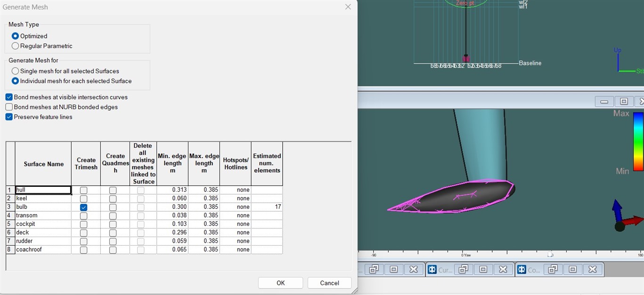This screenshot has height=295, width=644.
Task: Maximize the minimized Cur... window
Action: pyautogui.click(x=483, y=270)
